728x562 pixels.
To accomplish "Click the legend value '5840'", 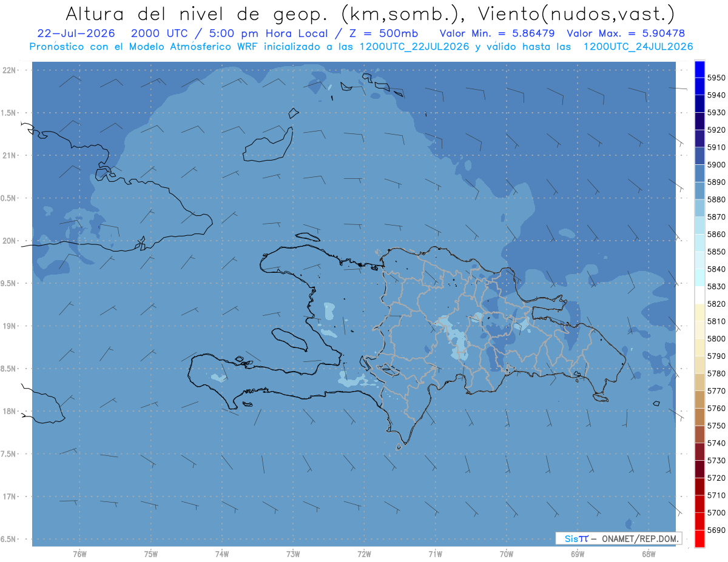I will [x=716, y=269].
